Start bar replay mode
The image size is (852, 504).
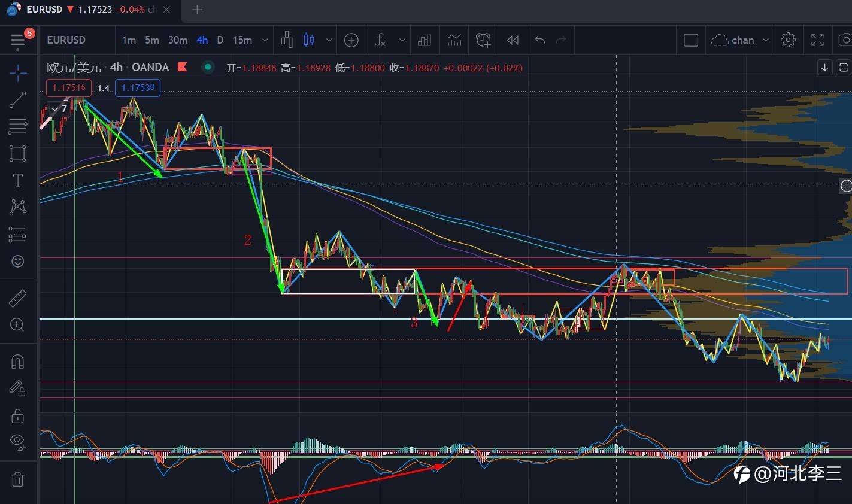coord(513,40)
